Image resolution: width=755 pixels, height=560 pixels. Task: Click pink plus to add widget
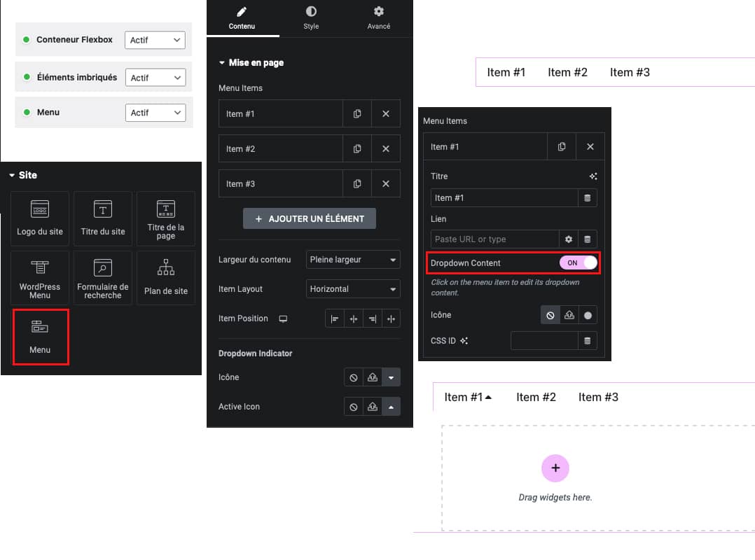pos(555,468)
